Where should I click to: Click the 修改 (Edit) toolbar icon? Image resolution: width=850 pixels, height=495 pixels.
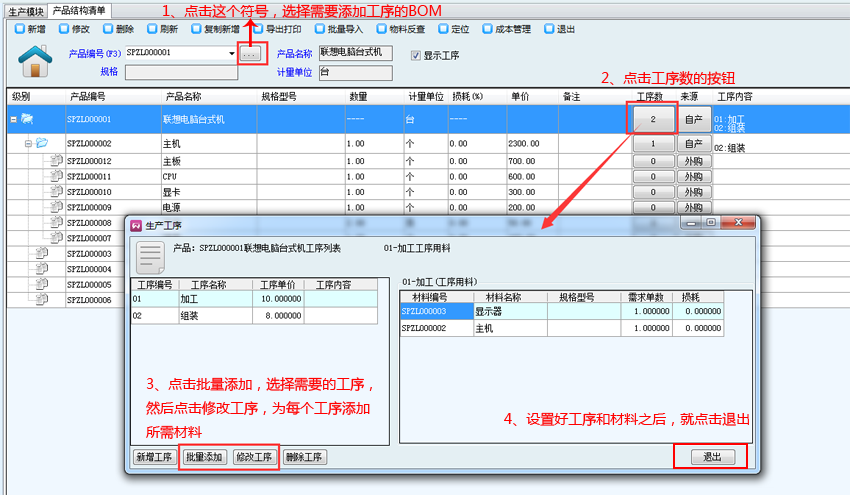click(x=64, y=29)
